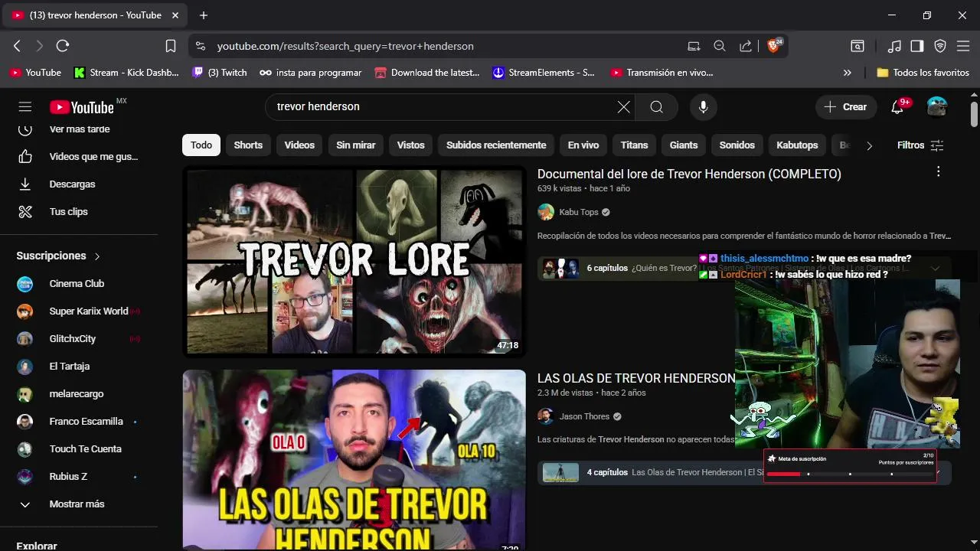The image size is (980, 551).
Task: Show hidden bookmarks with the double chevron
Action: (x=848, y=73)
